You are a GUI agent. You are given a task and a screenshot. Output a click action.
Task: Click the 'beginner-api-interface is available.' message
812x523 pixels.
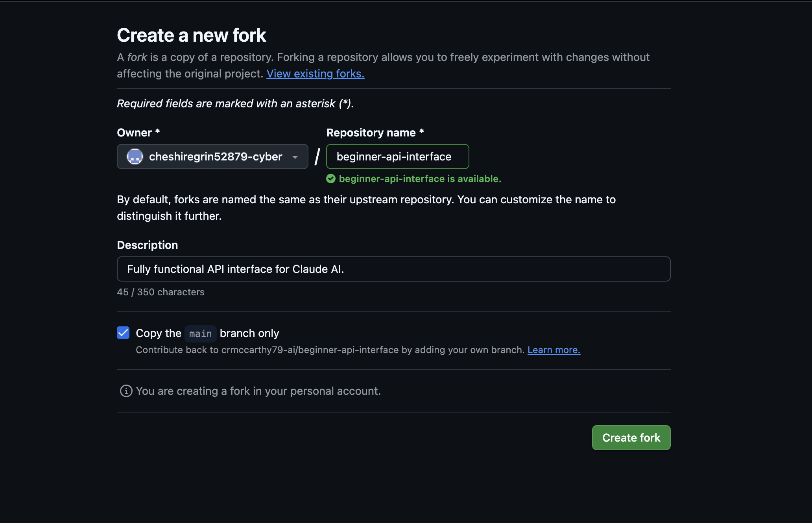point(420,179)
